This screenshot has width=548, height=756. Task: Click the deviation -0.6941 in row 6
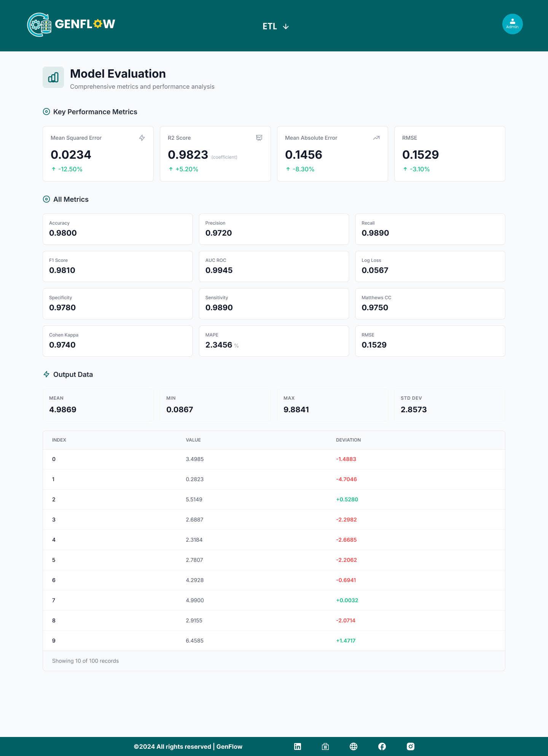346,580
